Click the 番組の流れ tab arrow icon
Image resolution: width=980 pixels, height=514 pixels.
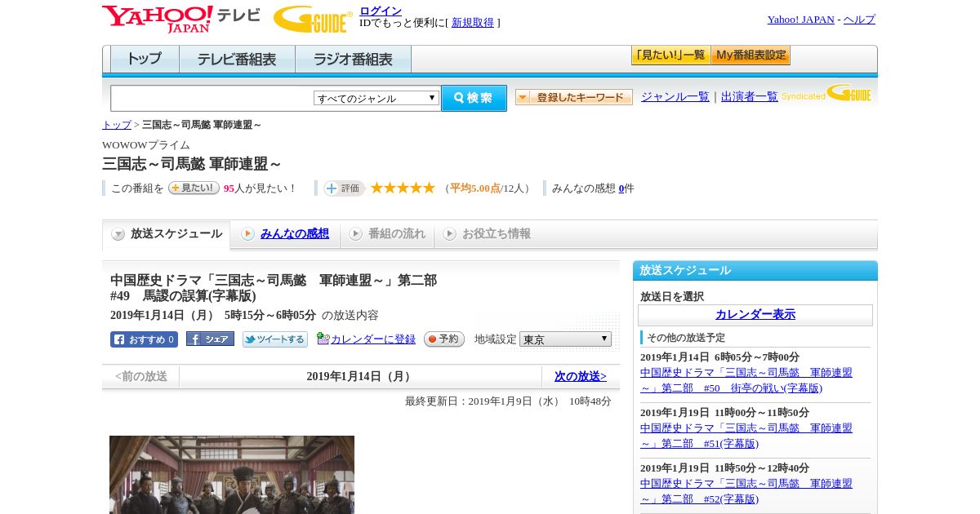click(355, 234)
